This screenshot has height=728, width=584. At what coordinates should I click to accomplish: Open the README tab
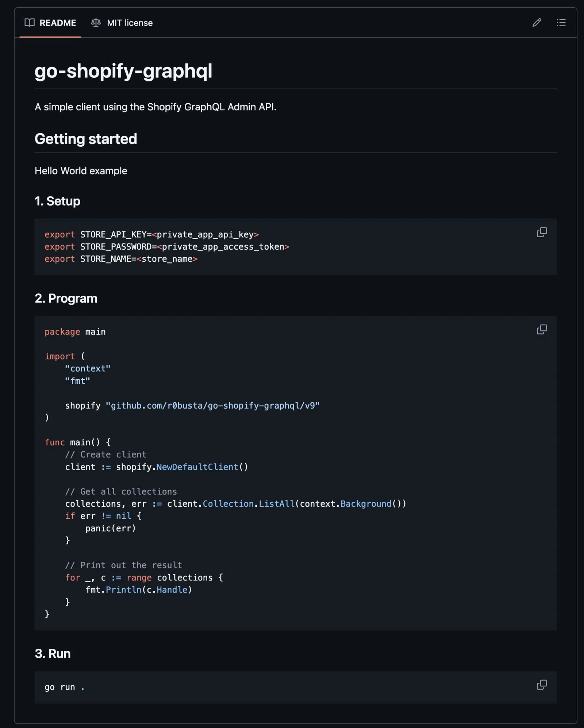click(x=50, y=23)
